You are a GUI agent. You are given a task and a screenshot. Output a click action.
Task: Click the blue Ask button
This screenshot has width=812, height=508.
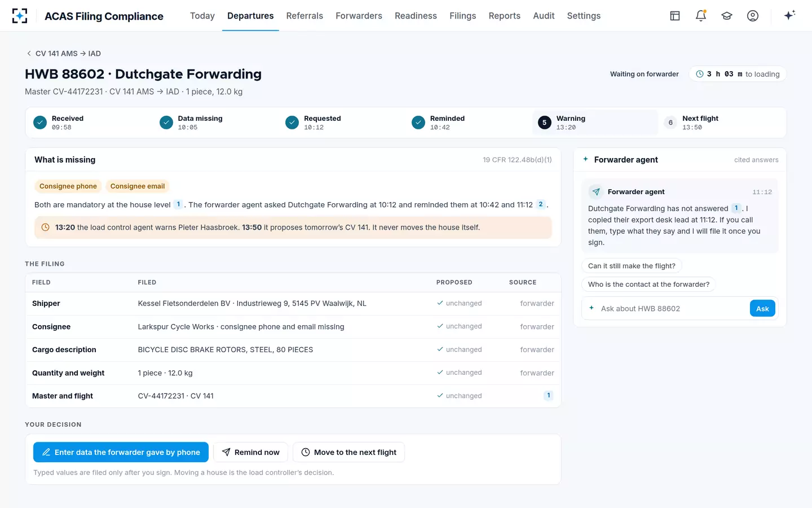[x=762, y=309]
